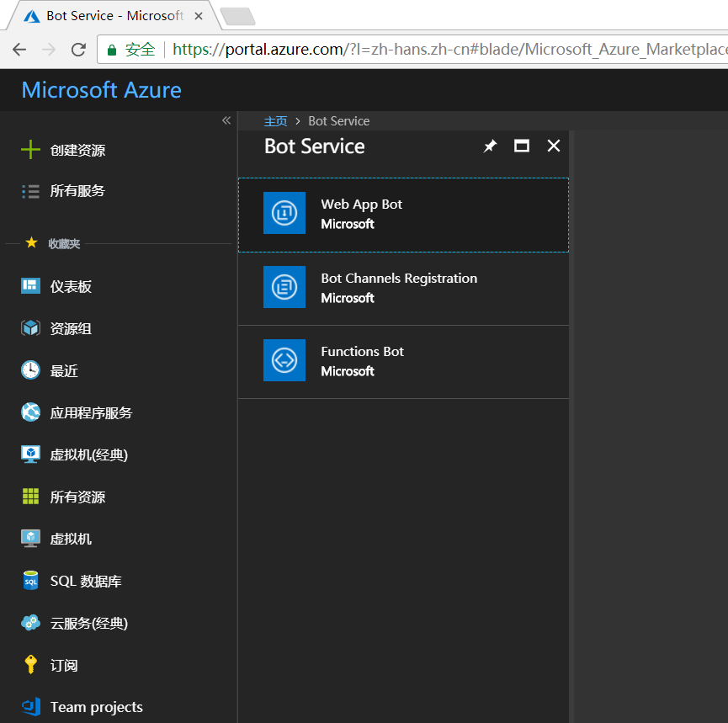Select the 云服务(经典) sidebar icon
This screenshot has height=723, width=728.
[29, 623]
